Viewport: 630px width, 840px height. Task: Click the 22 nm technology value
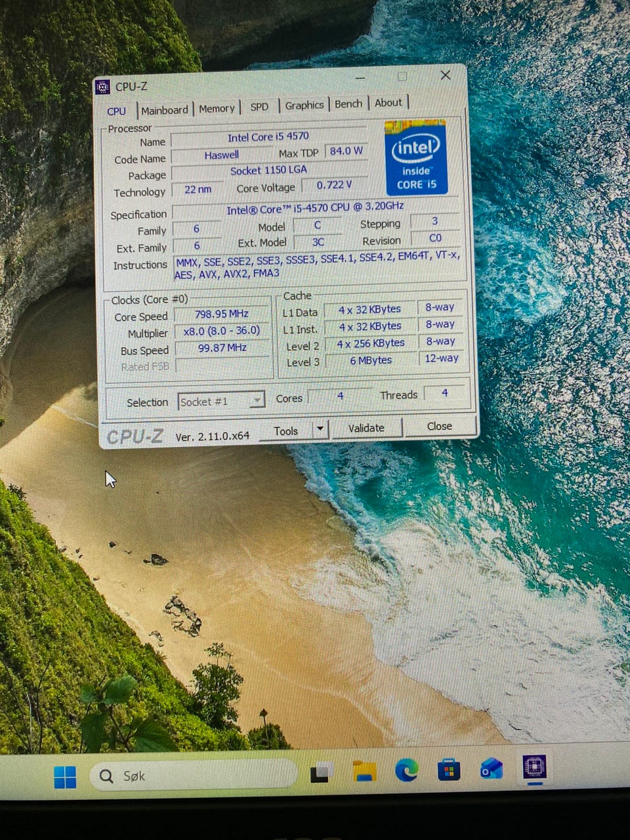click(x=198, y=189)
